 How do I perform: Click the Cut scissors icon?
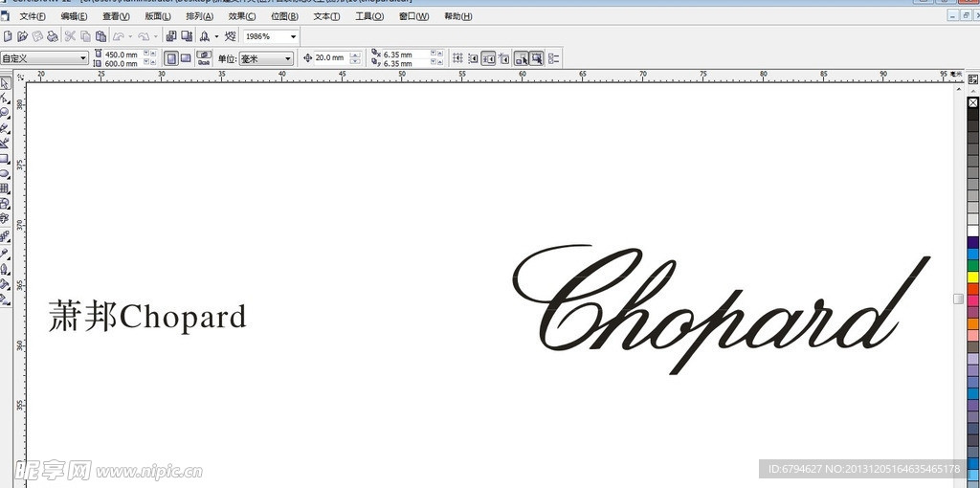[71, 36]
